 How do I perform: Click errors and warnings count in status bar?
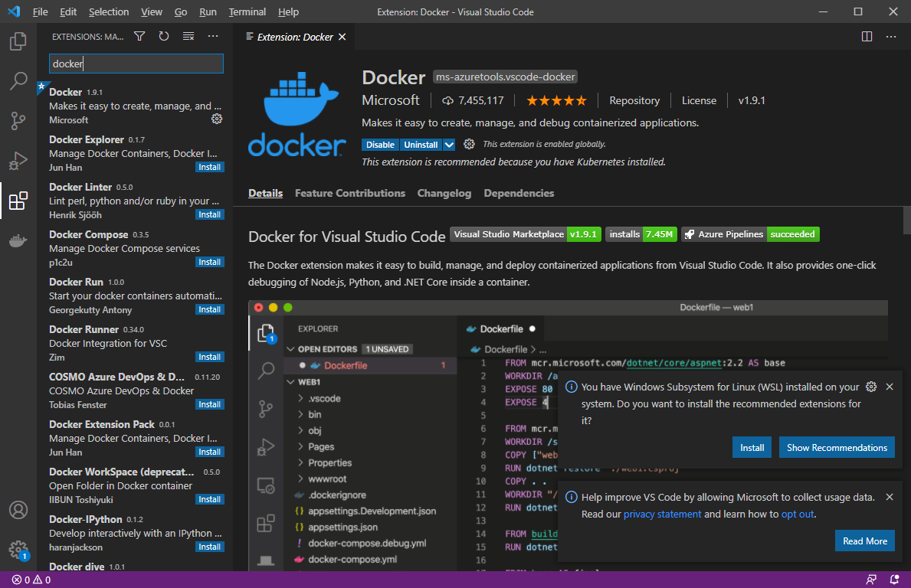click(x=31, y=580)
